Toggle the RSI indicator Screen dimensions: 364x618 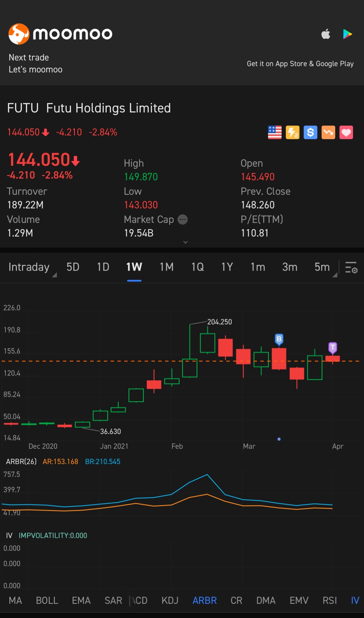click(330, 601)
